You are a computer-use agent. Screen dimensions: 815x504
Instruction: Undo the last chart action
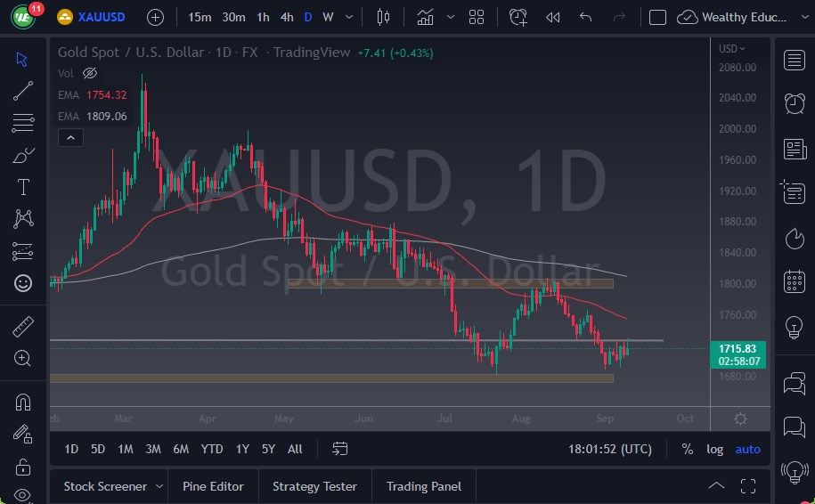click(586, 17)
